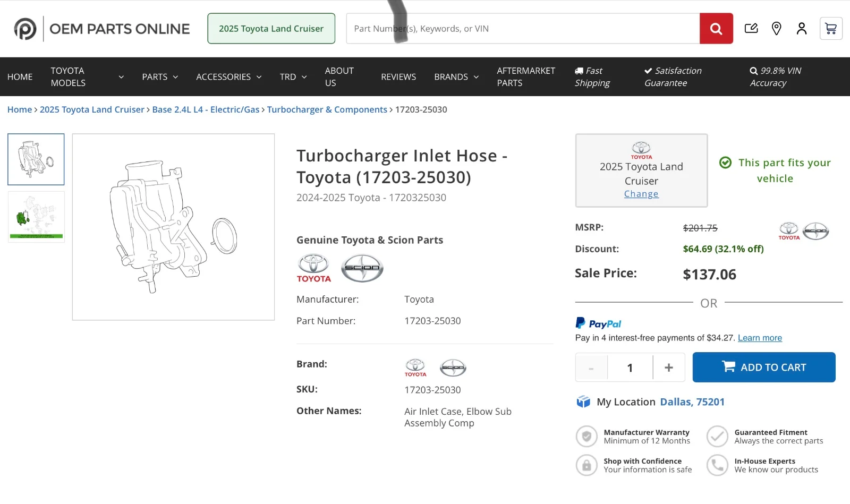The image size is (850, 504).
Task: Focus the part number search field
Action: coord(523,29)
